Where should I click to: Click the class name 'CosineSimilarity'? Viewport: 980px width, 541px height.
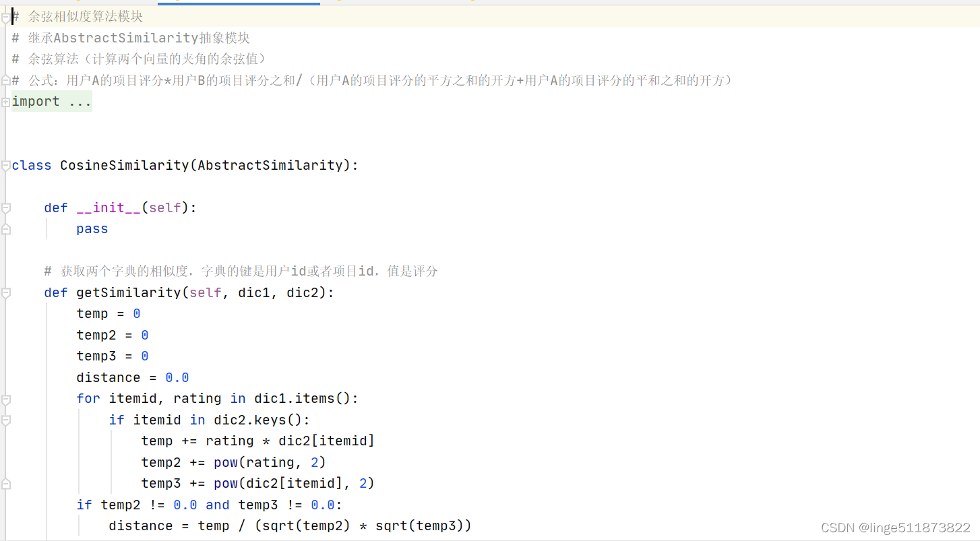125,165
